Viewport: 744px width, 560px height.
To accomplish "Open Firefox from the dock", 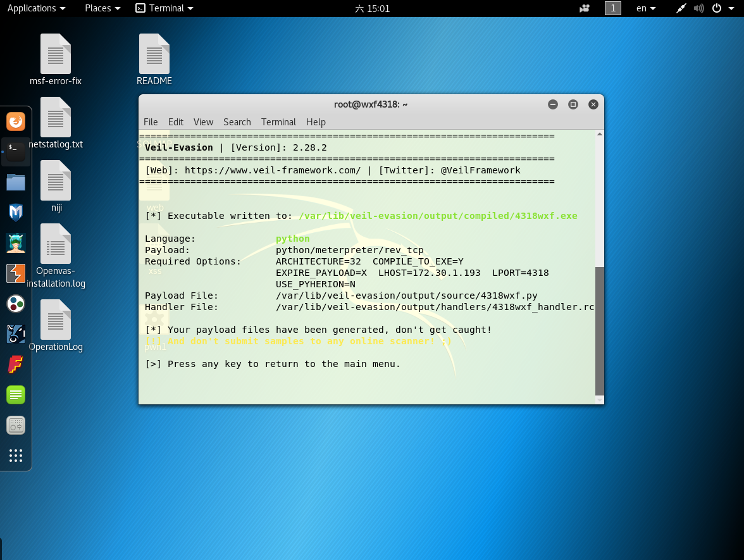I will [16, 121].
